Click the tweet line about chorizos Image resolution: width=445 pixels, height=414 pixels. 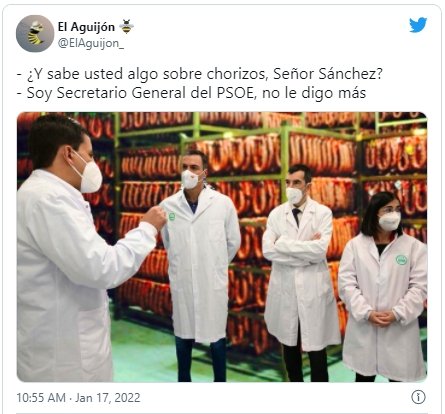[x=199, y=74]
